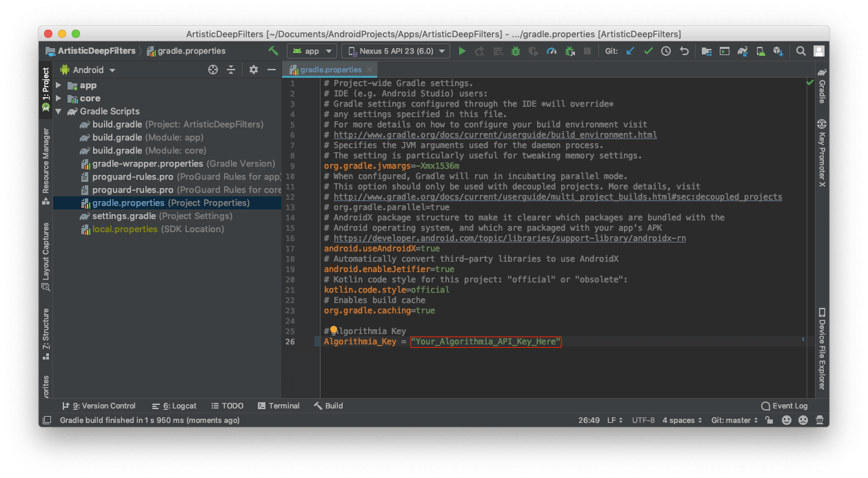The image size is (868, 478).
Task: Open build.gradle (Module: core)
Action: click(x=142, y=151)
